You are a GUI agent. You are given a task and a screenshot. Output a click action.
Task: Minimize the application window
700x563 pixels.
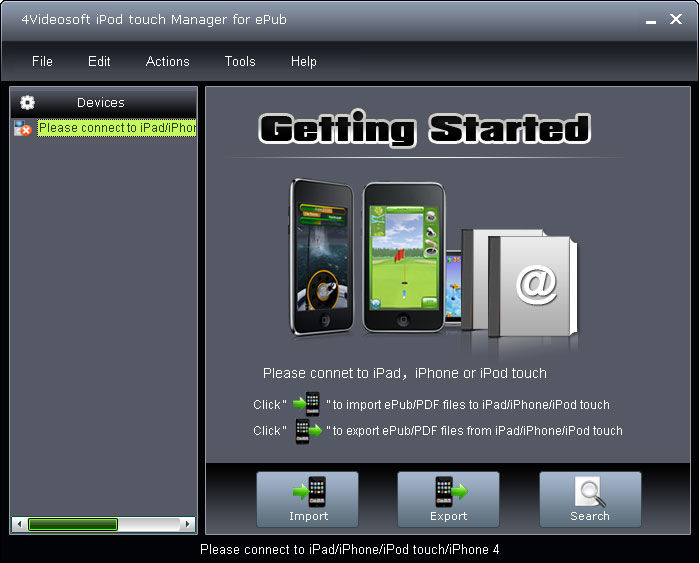[x=651, y=20]
